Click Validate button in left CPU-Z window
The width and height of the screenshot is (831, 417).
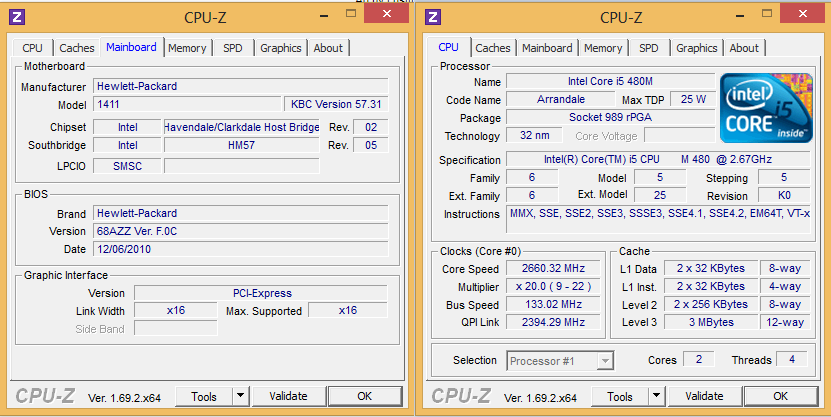point(288,396)
